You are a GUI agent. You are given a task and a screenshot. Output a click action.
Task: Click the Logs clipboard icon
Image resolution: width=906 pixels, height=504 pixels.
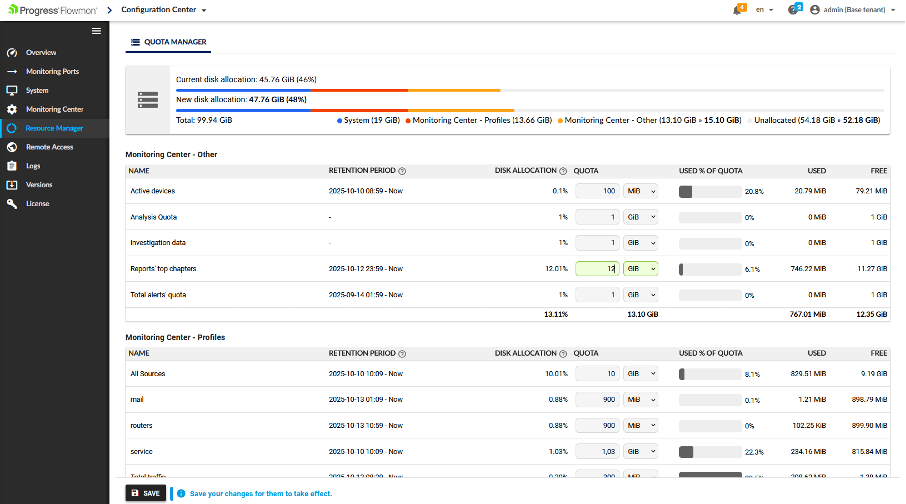12,166
